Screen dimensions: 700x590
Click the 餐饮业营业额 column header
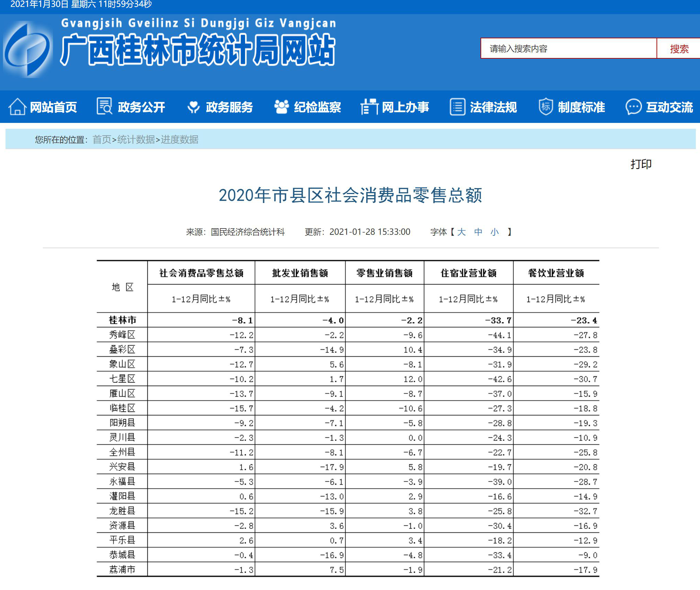point(556,273)
